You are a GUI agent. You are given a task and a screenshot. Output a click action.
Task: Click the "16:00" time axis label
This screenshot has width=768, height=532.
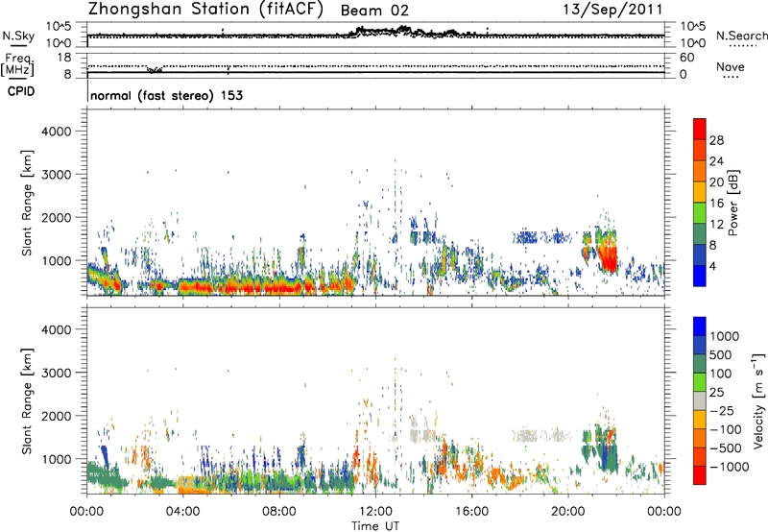[x=471, y=512]
